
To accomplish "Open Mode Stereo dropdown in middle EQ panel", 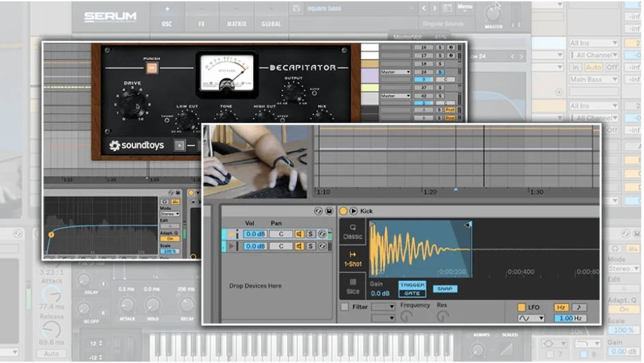I will coord(170,214).
